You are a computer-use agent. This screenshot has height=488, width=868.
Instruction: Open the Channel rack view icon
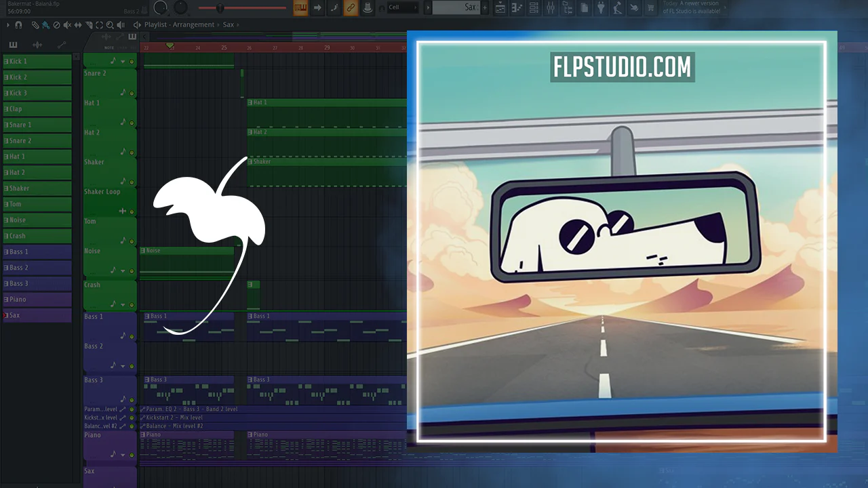534,8
